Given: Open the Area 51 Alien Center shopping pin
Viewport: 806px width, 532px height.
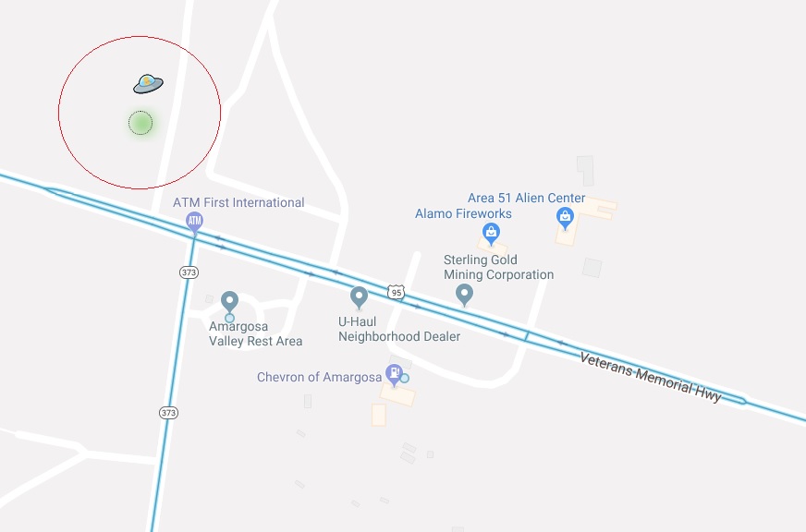Looking at the screenshot, I should [565, 218].
